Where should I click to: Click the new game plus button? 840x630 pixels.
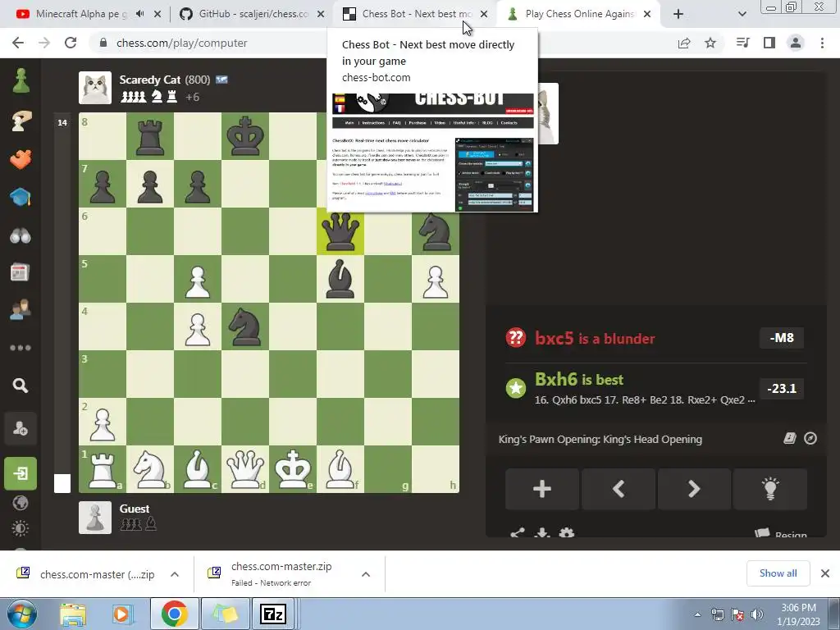click(541, 489)
